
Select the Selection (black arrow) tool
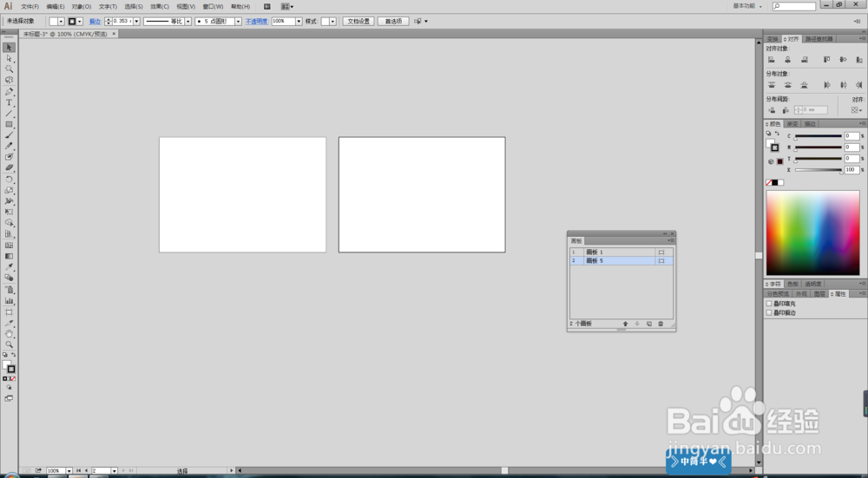click(x=9, y=48)
